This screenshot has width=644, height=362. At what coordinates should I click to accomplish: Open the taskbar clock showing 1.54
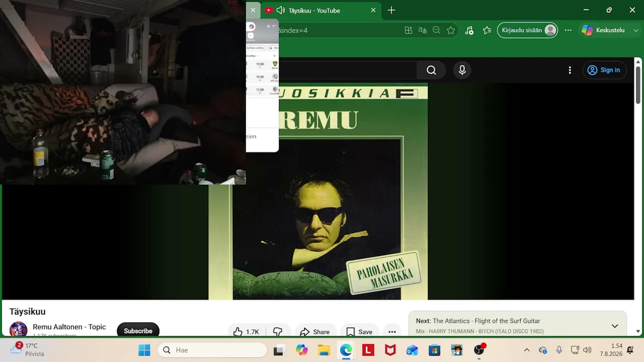(x=611, y=350)
